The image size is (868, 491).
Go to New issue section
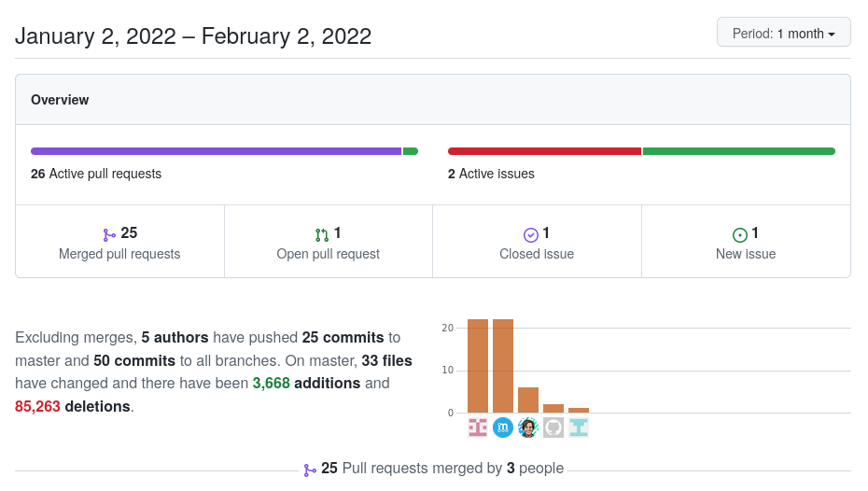[746, 254]
